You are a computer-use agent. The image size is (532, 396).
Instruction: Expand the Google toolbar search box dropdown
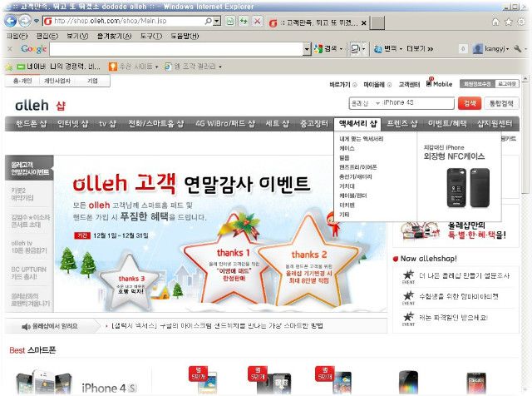click(x=307, y=49)
